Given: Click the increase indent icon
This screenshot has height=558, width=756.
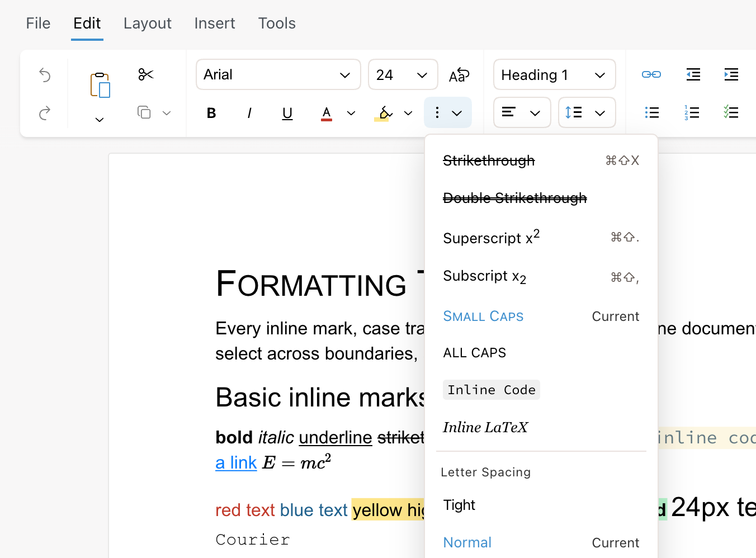Looking at the screenshot, I should coord(731,74).
